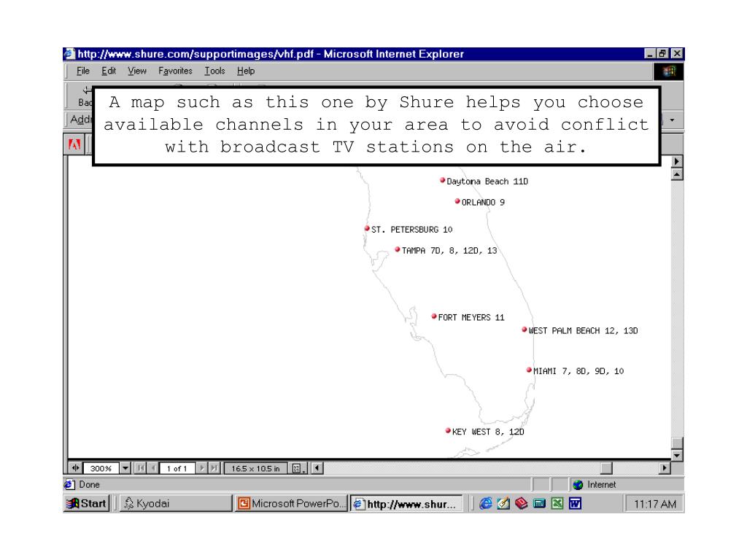
Task: Open the Help menu
Action: click(x=246, y=71)
